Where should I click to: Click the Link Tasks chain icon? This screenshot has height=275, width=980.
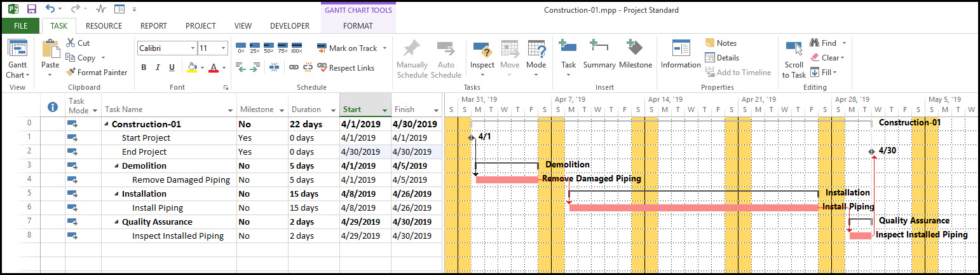(x=294, y=67)
